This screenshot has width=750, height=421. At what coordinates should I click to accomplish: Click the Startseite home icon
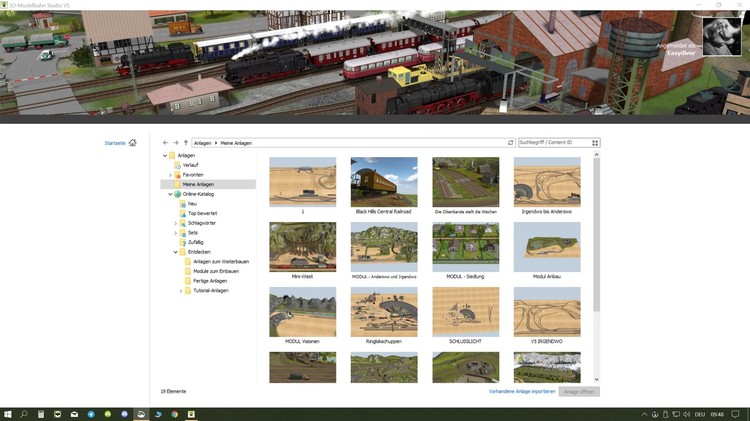[132, 143]
